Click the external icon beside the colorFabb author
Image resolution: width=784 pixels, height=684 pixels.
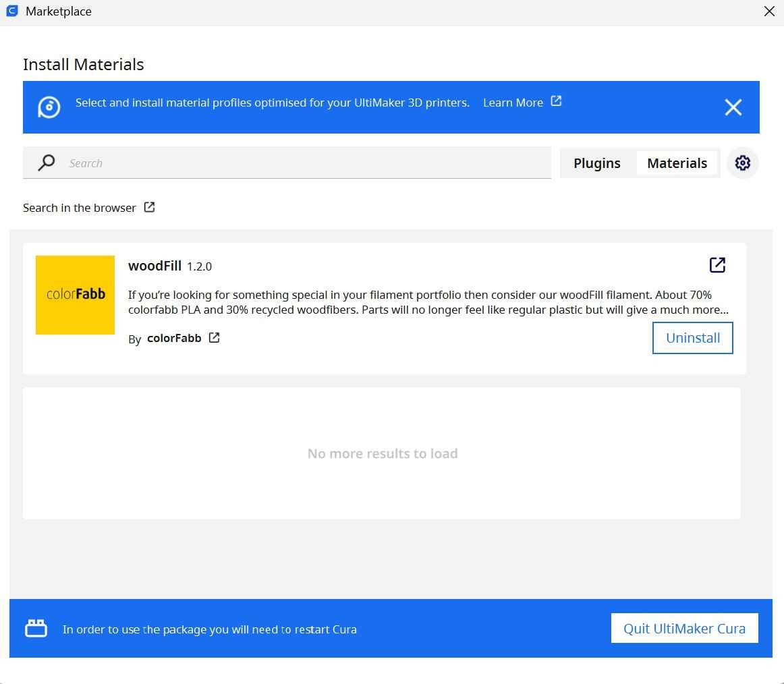click(x=214, y=338)
